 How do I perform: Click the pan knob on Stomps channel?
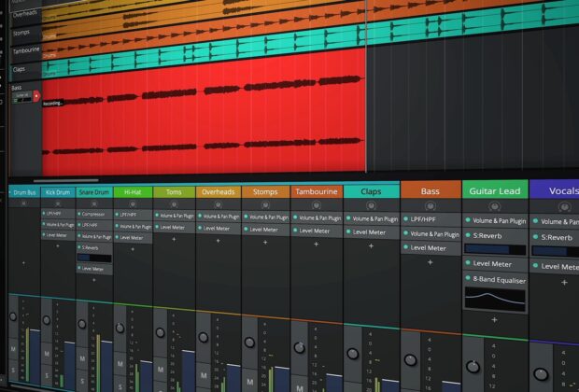pos(249,343)
